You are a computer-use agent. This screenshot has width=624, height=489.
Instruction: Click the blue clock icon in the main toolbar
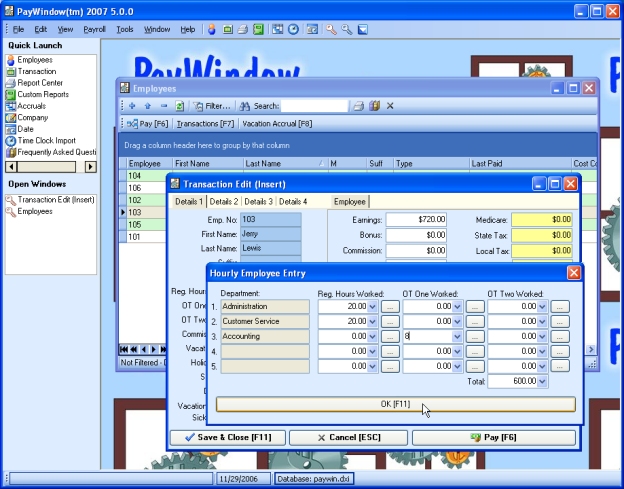(293, 29)
